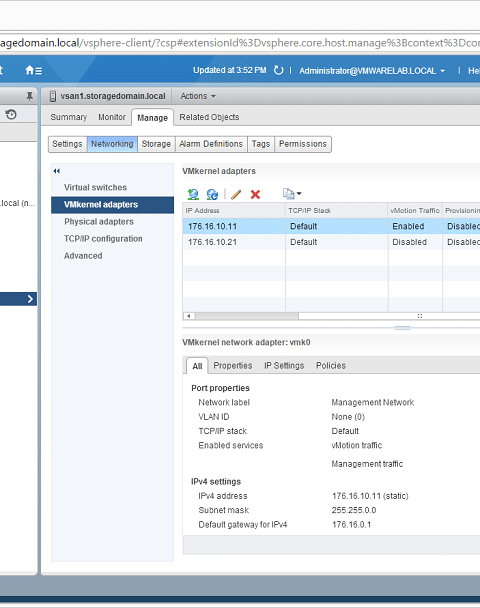The height and width of the screenshot is (608, 480).
Task: Open the Administrator@VMWARELAB.LOCAL user dropdown
Action: tap(372, 71)
